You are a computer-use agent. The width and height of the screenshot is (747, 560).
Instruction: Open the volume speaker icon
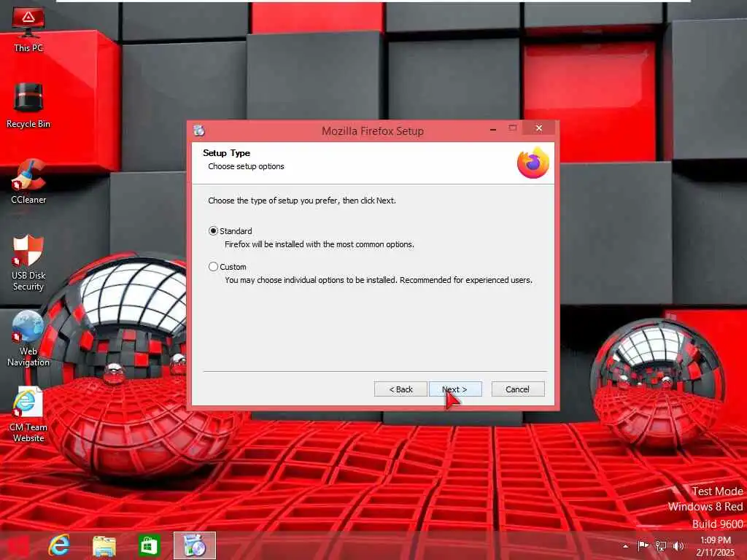click(678, 545)
